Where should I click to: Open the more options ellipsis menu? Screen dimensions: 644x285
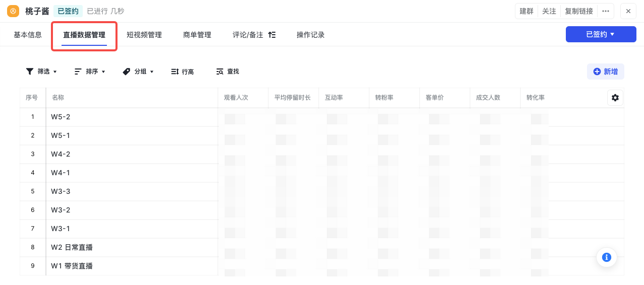(606, 11)
